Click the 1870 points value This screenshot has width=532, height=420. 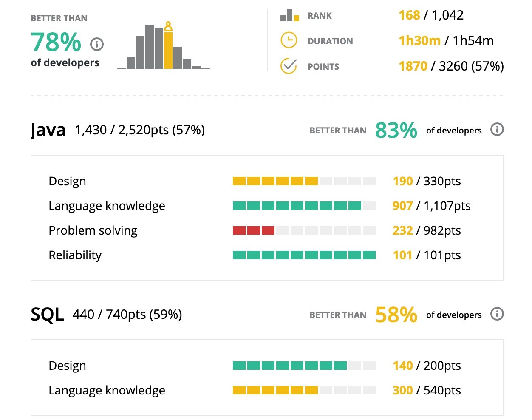[x=413, y=66]
